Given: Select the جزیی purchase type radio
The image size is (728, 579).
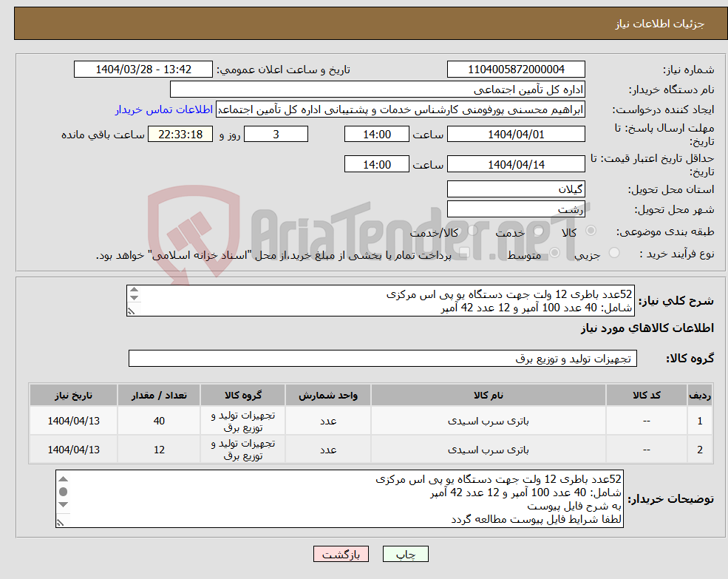Looking at the screenshot, I should click(614, 253).
